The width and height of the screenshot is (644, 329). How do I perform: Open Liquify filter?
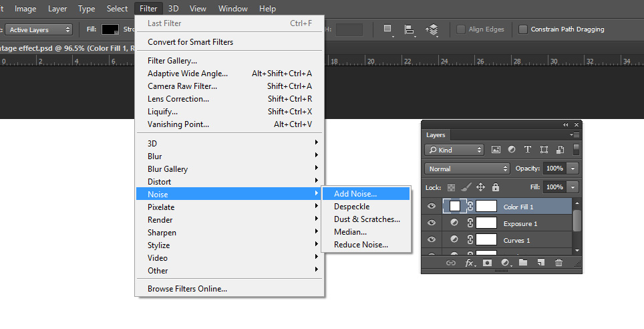[230, 112]
